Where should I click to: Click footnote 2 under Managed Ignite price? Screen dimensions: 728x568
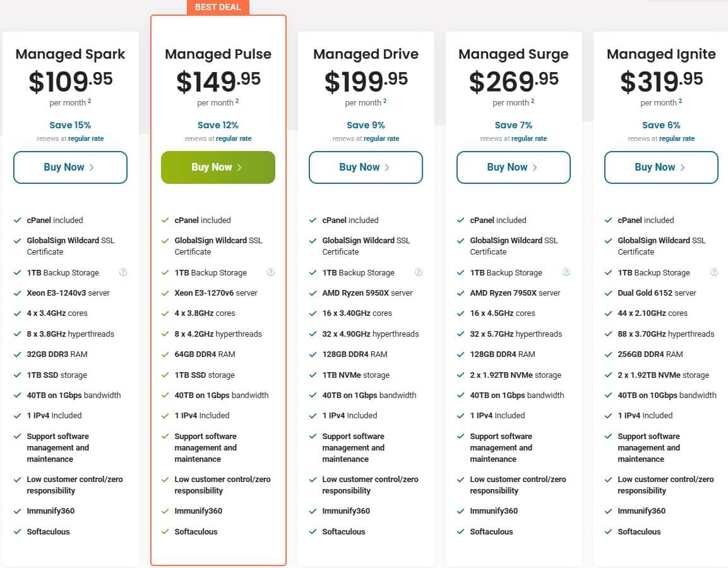(681, 101)
